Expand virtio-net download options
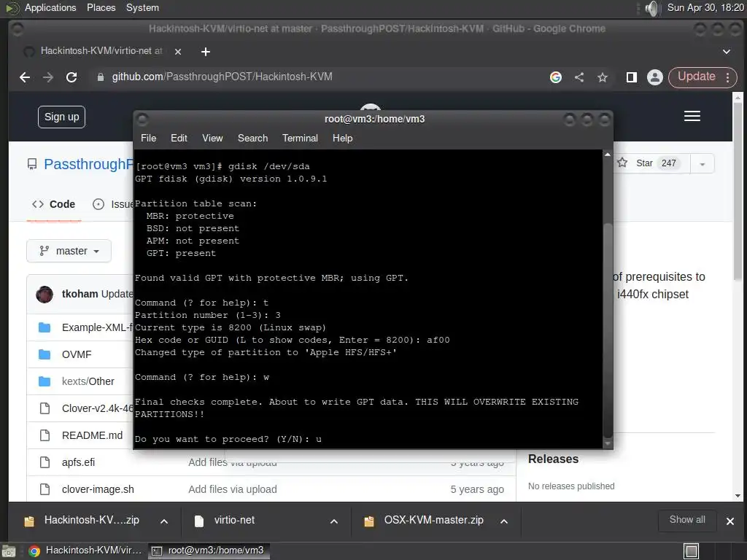The width and height of the screenshot is (747, 560). coord(334,521)
